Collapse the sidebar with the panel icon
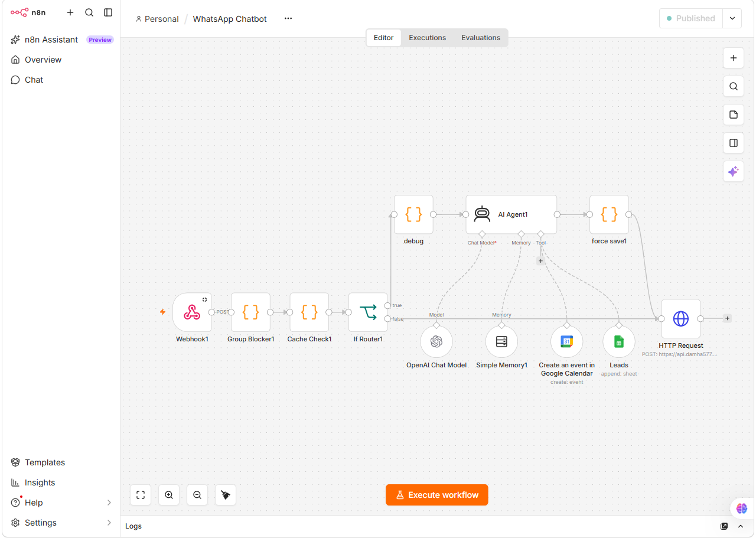The width and height of the screenshot is (756, 538). pos(108,12)
